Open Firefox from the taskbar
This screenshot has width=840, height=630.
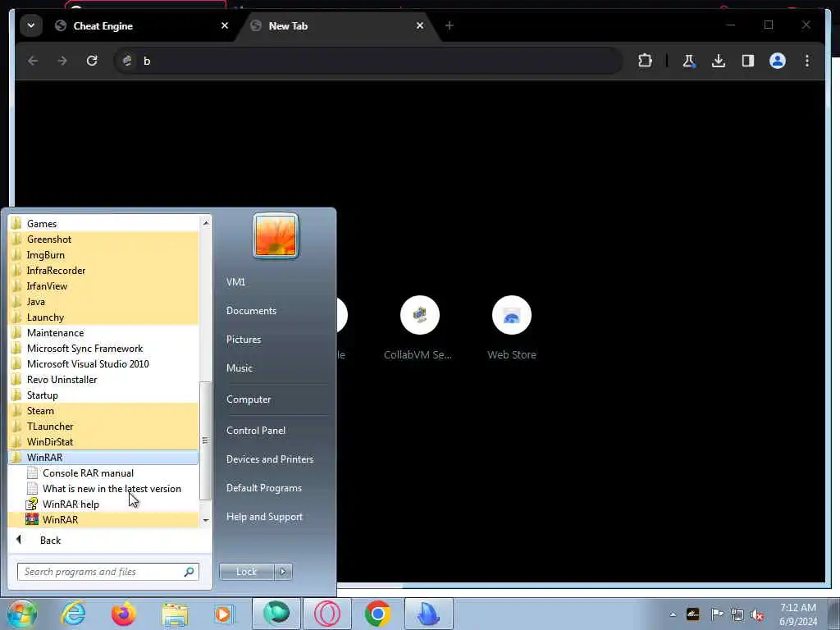(x=124, y=614)
